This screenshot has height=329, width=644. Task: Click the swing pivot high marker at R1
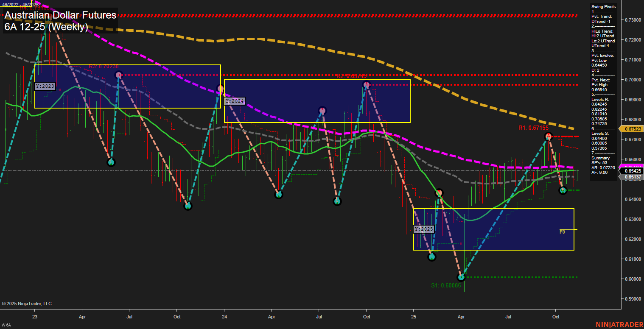pyautogui.click(x=548, y=136)
